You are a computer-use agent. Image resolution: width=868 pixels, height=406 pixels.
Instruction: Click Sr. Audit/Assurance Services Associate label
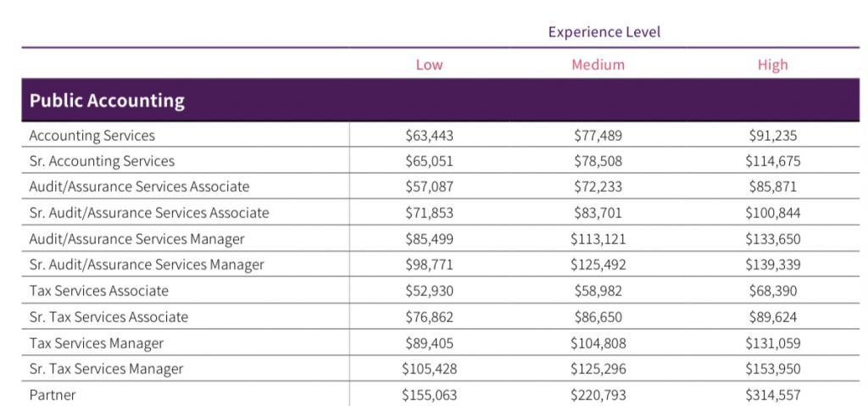click(149, 213)
